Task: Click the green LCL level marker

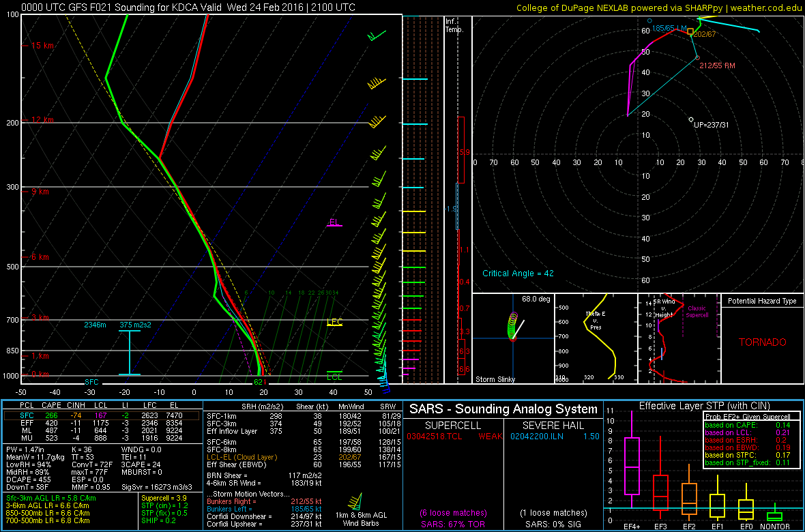Action: click(334, 375)
